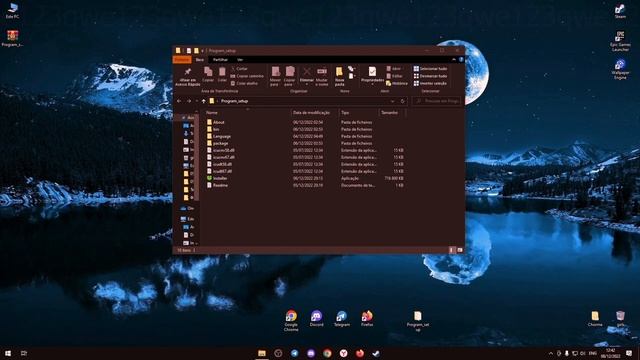Open Telegram desktop shortcut
640x360 pixels.
pyautogui.click(x=342, y=318)
